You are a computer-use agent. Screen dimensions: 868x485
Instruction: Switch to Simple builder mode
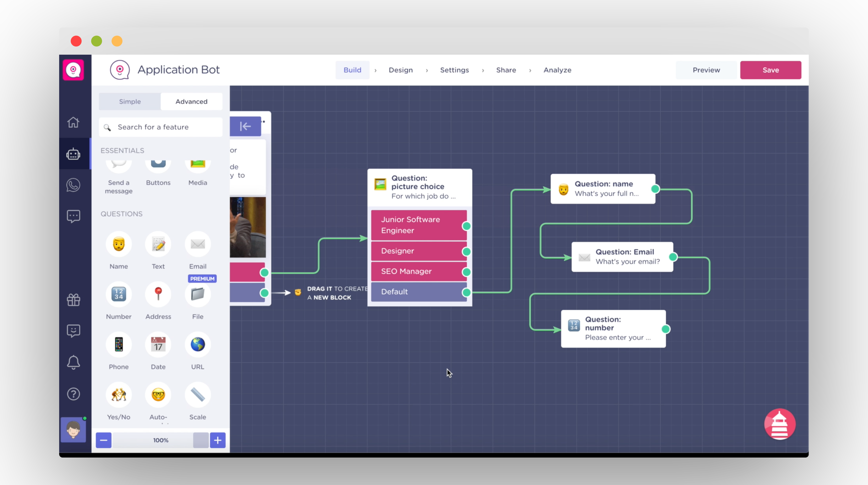coord(130,101)
